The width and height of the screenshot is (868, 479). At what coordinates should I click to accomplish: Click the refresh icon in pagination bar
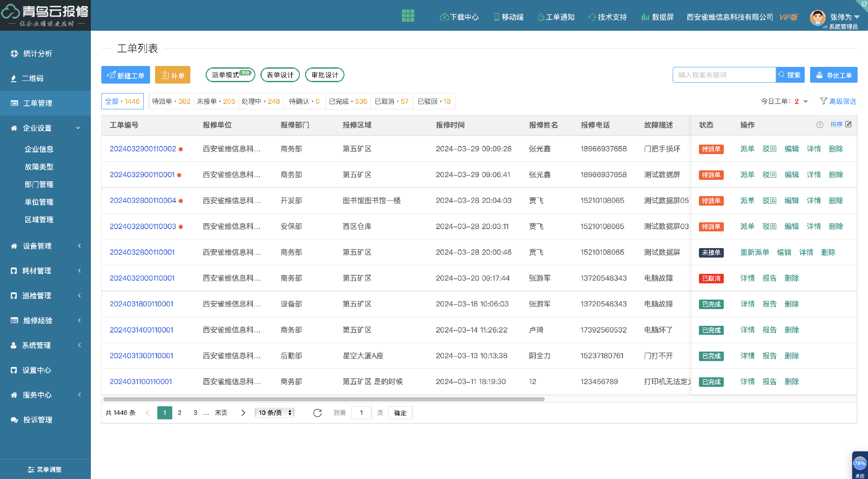(317, 413)
